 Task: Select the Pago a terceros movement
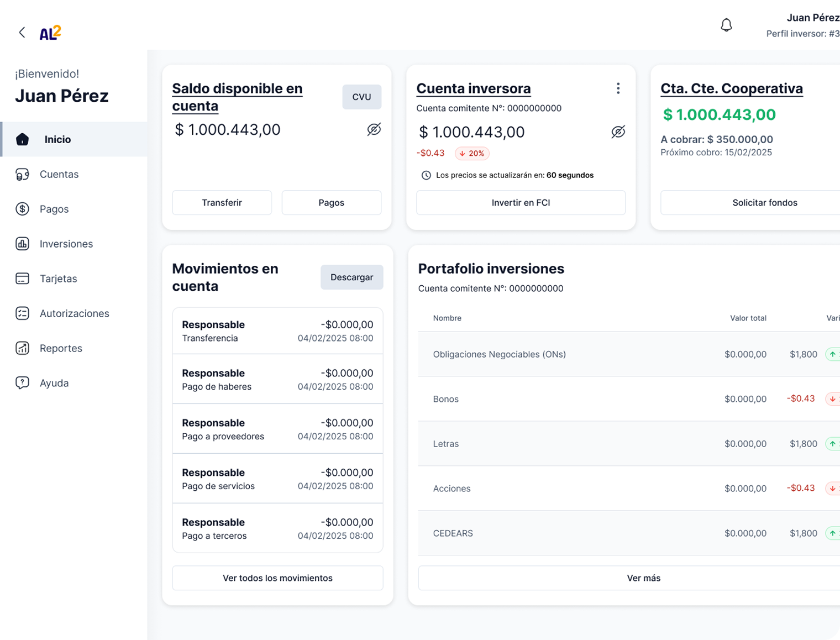(x=277, y=528)
